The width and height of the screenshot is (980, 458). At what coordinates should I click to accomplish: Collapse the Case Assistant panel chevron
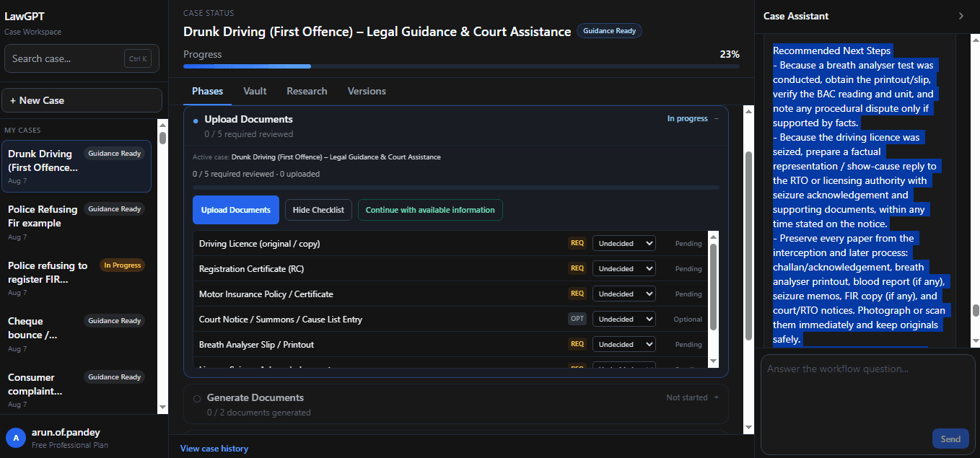(961, 16)
